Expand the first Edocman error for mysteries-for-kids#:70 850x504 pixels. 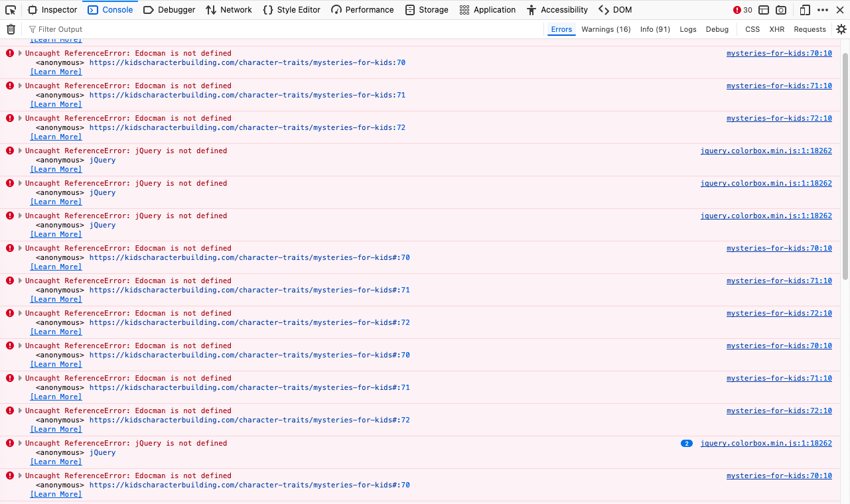pos(21,248)
